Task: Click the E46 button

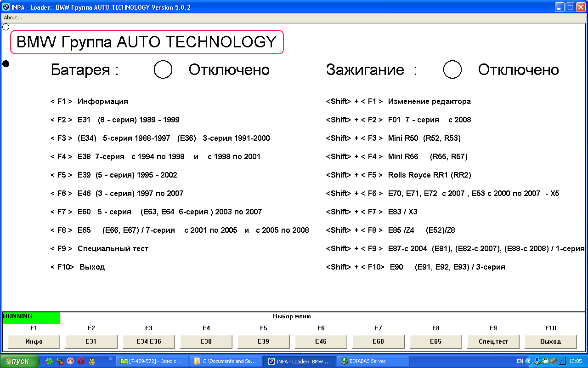Action: coord(321,341)
